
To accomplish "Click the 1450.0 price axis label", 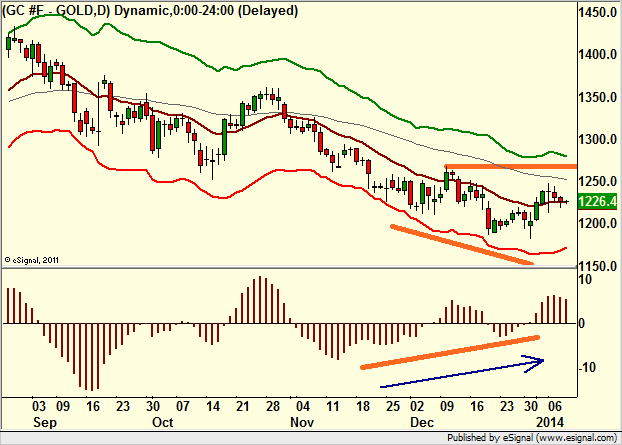I will 597,13.
